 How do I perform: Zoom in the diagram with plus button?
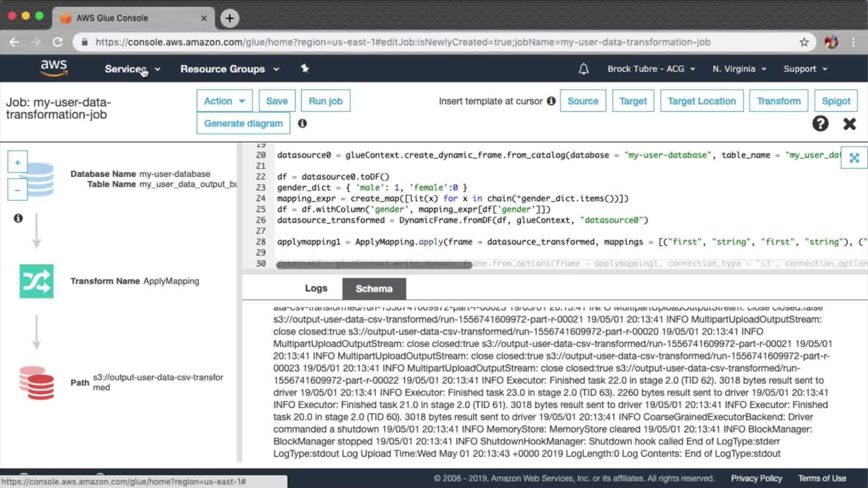tap(18, 162)
